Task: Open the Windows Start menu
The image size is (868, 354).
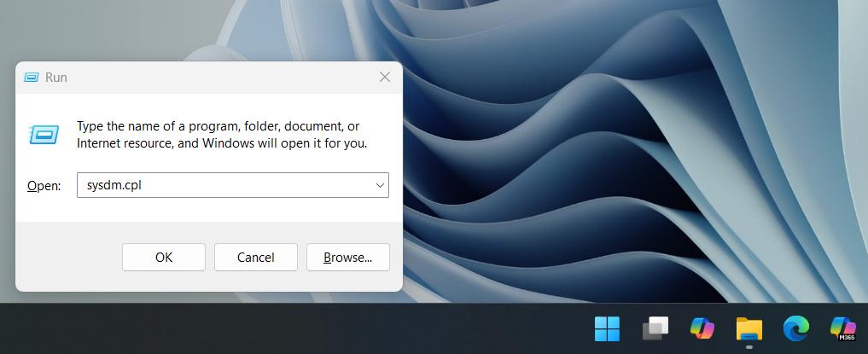Action: tap(608, 329)
